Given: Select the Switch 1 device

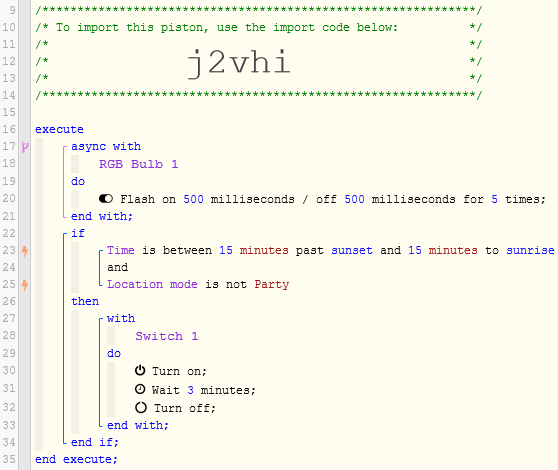Looking at the screenshot, I should click(x=167, y=336).
